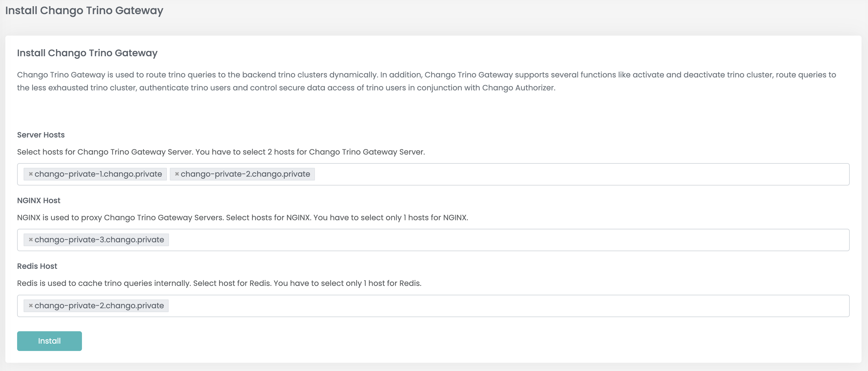Image resolution: width=868 pixels, height=371 pixels.
Task: Click the Install button
Action: pyautogui.click(x=50, y=341)
